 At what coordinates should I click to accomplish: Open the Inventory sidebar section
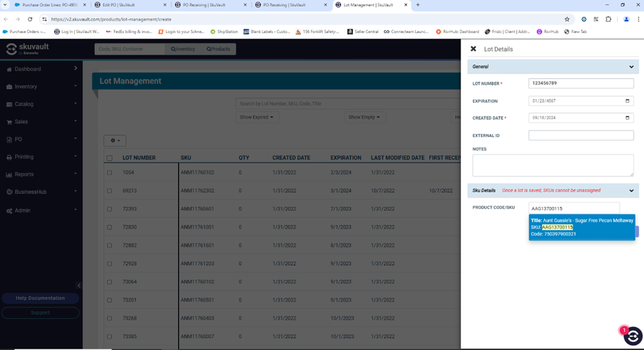25,87
